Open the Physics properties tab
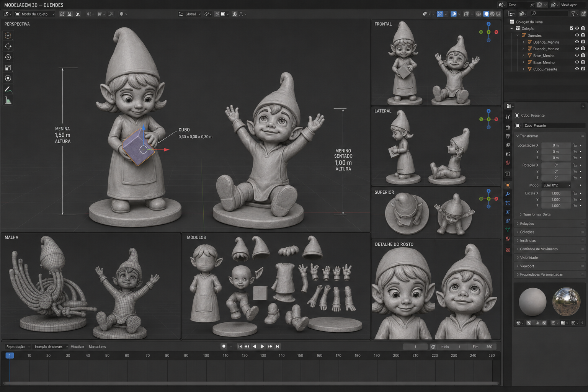 point(508,212)
